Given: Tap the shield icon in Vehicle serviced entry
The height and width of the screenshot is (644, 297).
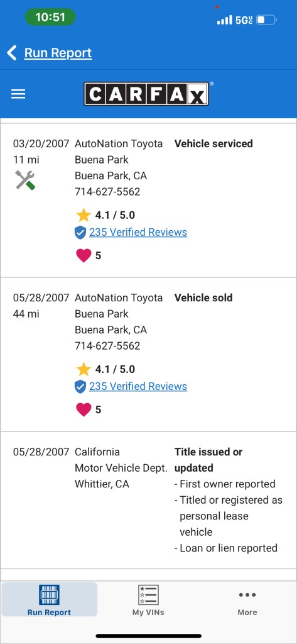Looking at the screenshot, I should (x=80, y=233).
